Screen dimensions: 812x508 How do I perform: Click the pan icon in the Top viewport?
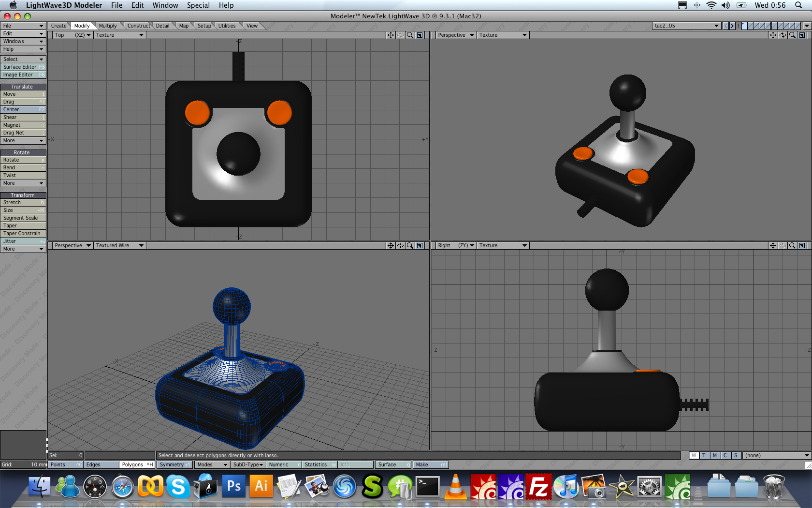coord(390,35)
